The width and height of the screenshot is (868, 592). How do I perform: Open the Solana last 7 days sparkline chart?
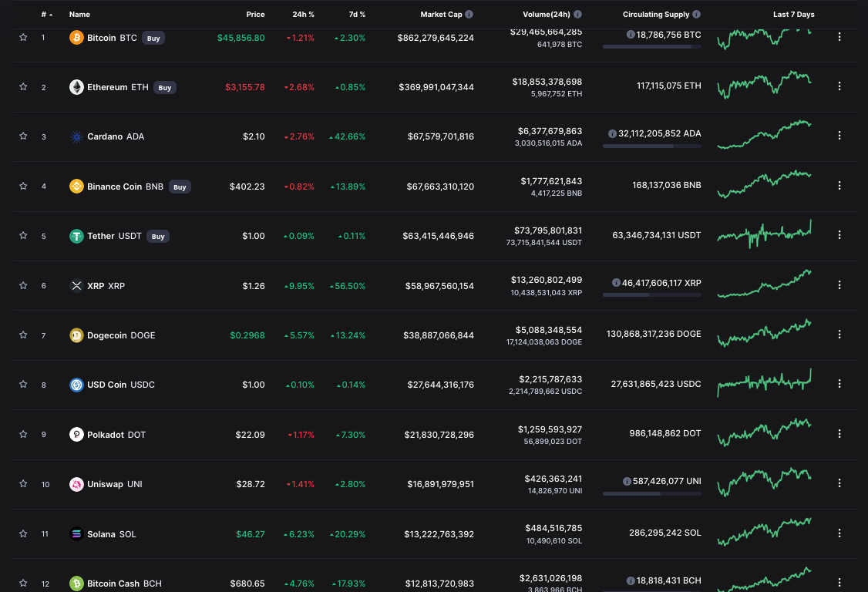coord(765,532)
